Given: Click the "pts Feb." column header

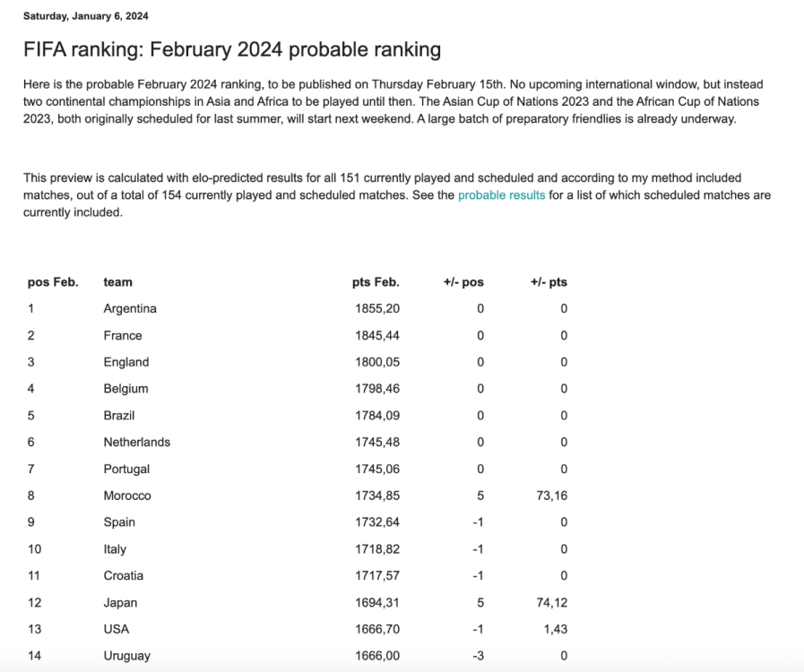Looking at the screenshot, I should 376,281.
